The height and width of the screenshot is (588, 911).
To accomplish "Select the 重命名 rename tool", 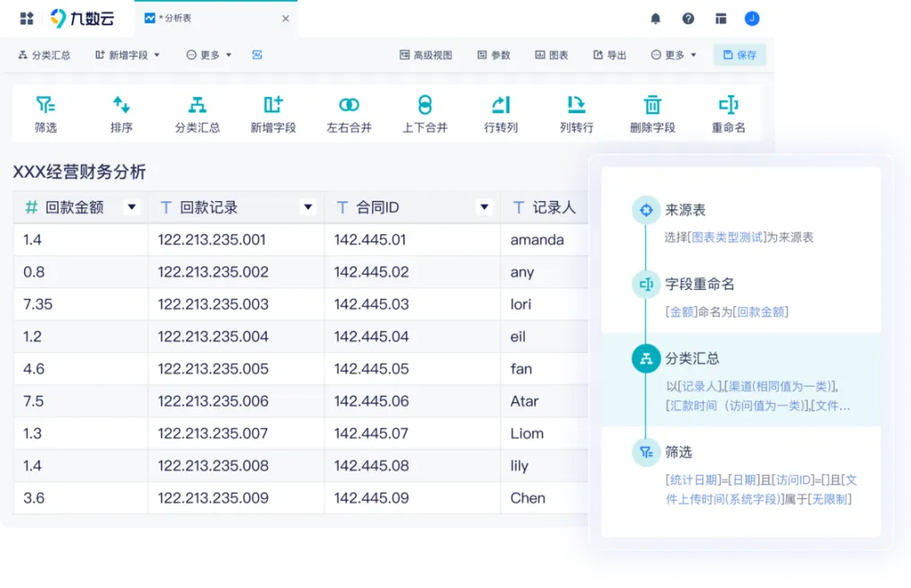I will (729, 106).
